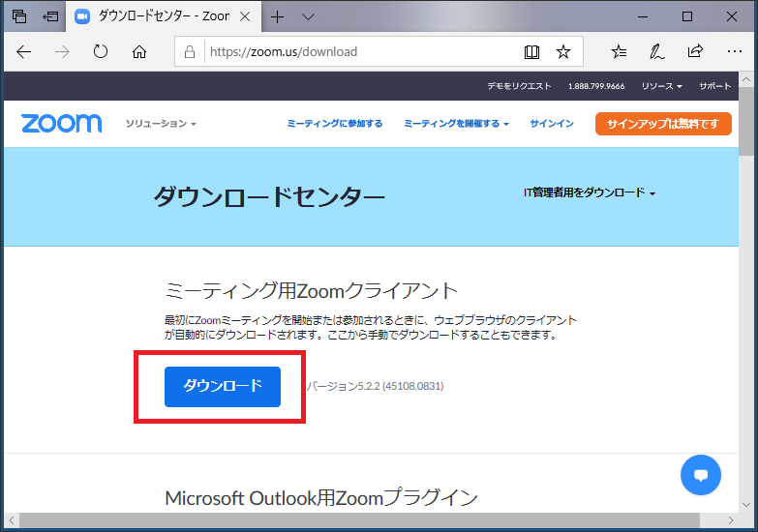Click the vertical scrollbar up arrow
This screenshot has width=758, height=532.
(x=746, y=78)
